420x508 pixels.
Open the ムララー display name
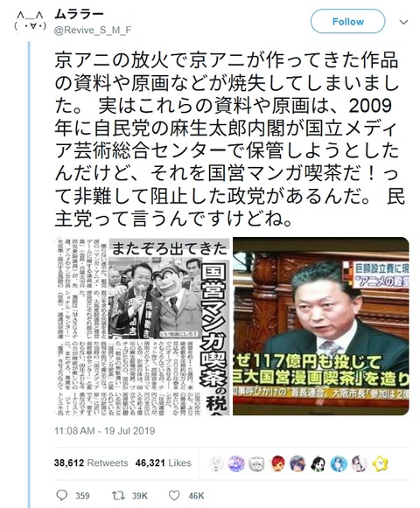click(x=79, y=14)
